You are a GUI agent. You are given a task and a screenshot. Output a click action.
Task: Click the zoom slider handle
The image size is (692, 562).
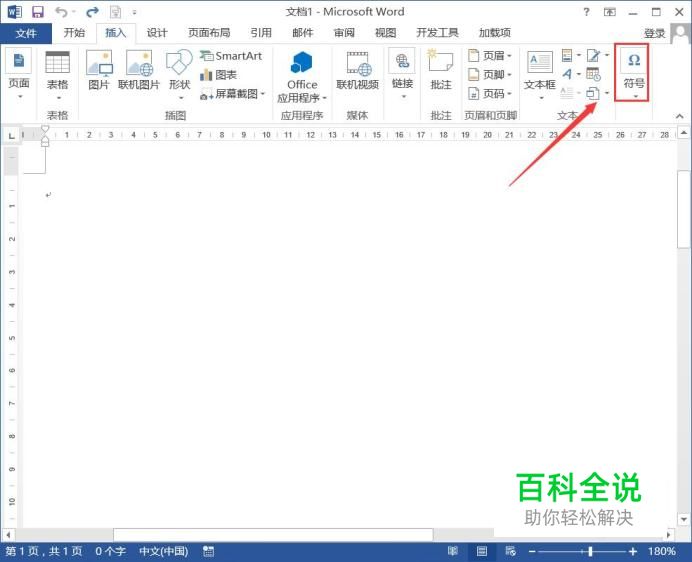click(590, 551)
